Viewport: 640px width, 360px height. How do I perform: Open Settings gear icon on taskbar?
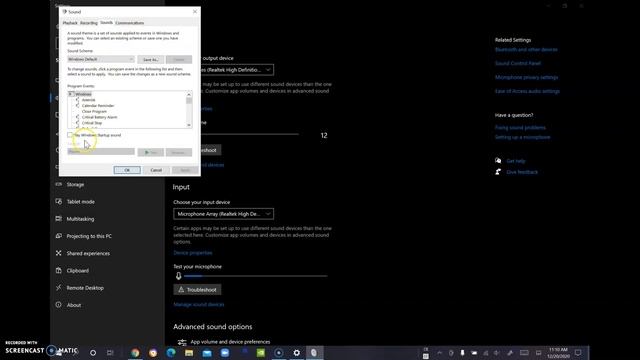click(x=297, y=353)
